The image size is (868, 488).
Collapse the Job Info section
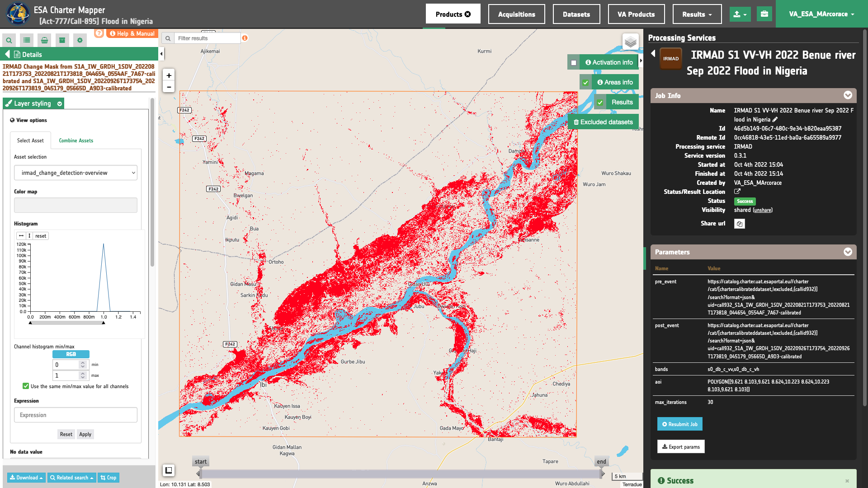coord(848,95)
